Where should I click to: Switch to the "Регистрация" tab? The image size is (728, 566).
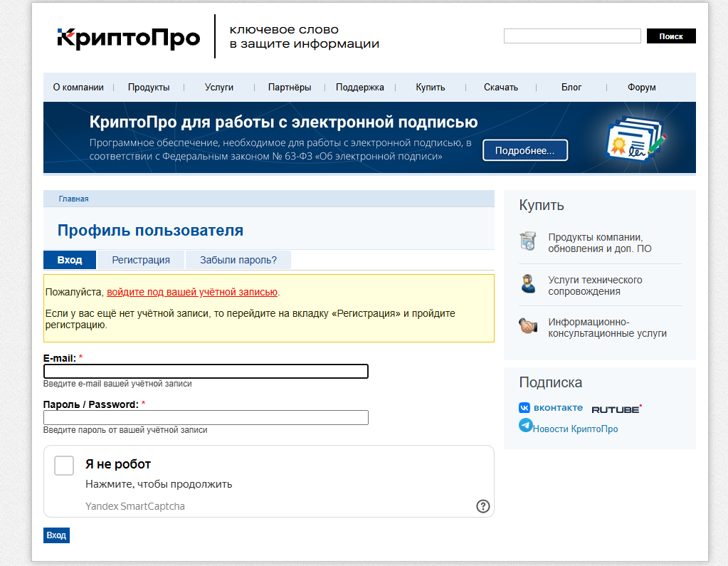[x=141, y=260]
